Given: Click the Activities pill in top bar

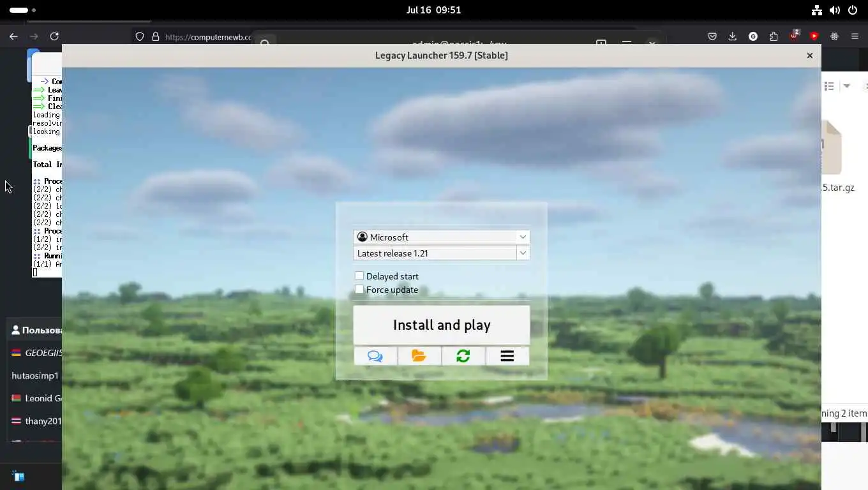Looking at the screenshot, I should click(23, 10).
